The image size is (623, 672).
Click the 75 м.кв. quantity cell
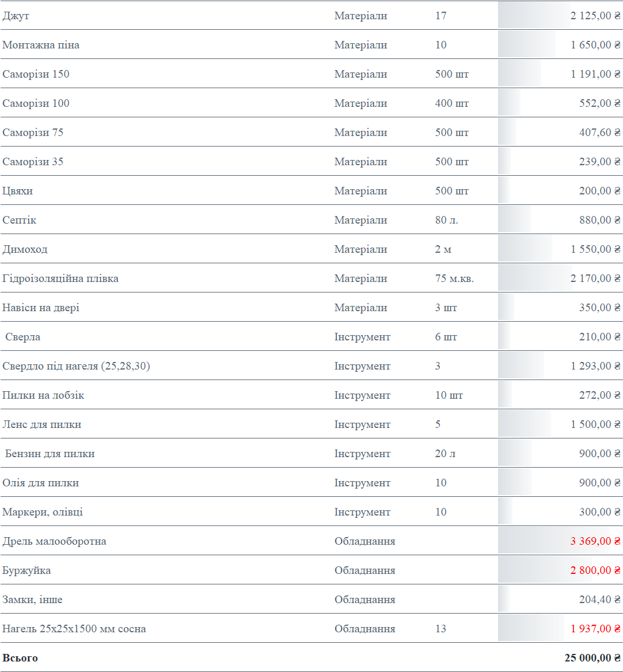[454, 278]
